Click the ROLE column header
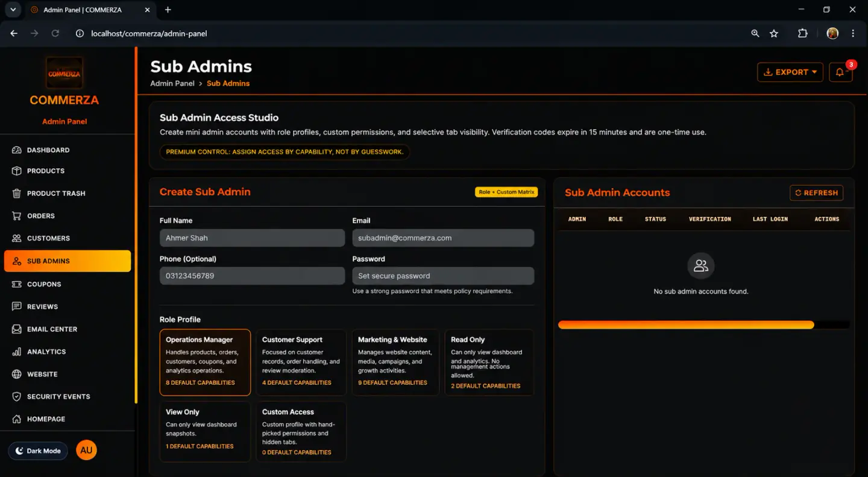The width and height of the screenshot is (868, 477). 615,220
